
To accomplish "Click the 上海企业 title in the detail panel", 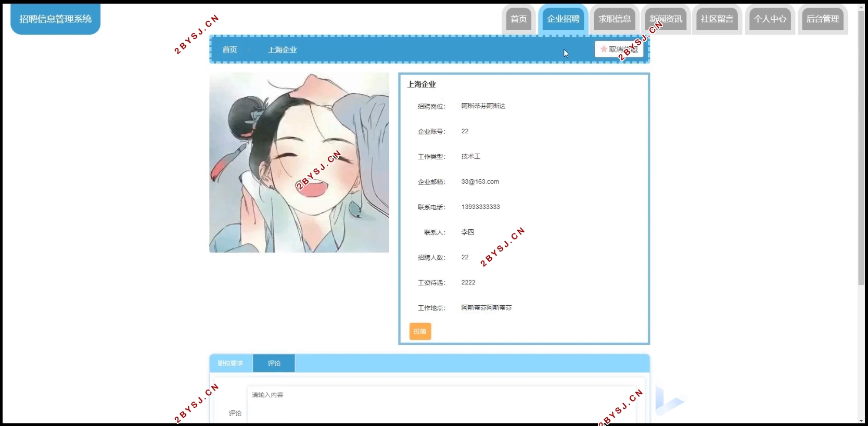I will 422,84.
